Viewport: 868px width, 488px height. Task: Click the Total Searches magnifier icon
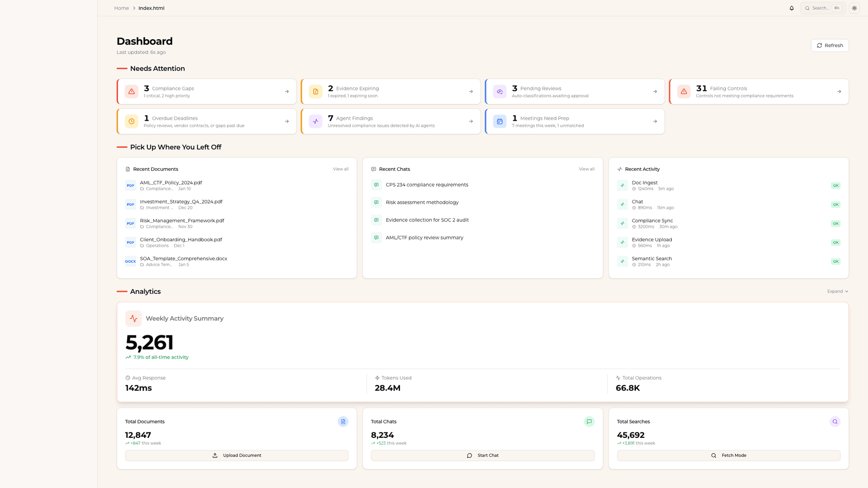[x=835, y=422]
